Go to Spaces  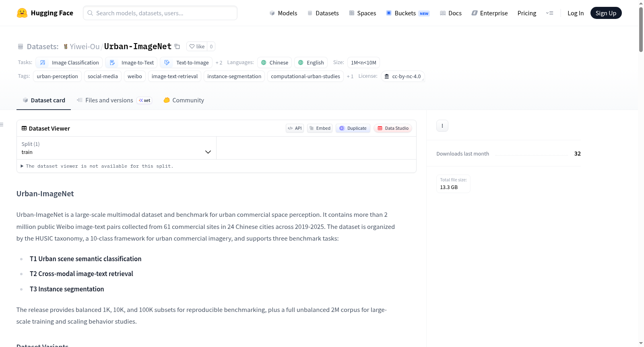362,13
